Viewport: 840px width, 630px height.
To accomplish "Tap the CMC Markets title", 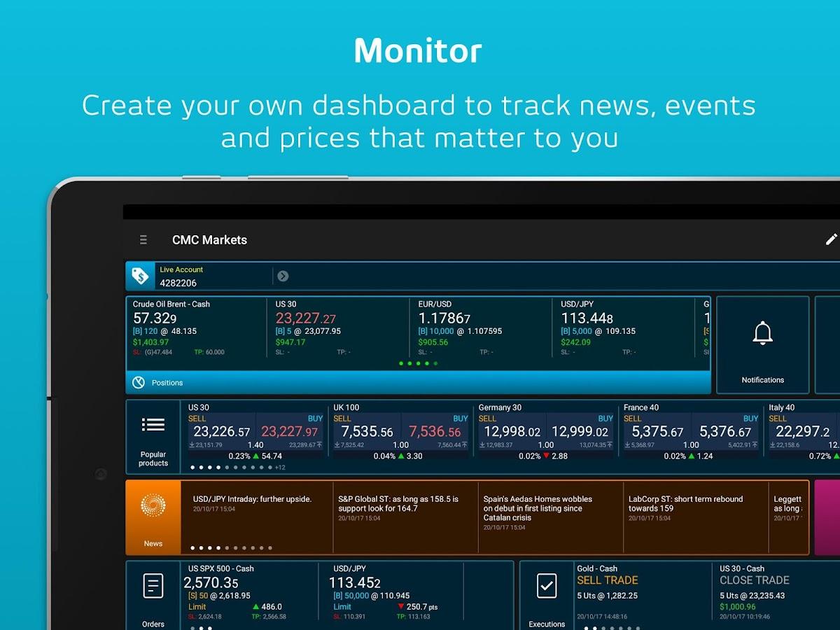I will (209, 240).
